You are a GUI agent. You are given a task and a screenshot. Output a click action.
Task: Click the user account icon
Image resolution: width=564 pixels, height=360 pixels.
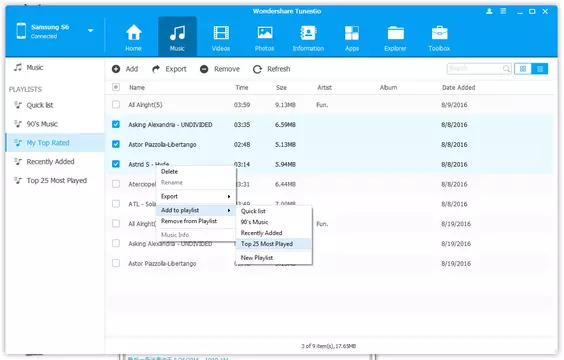click(x=489, y=12)
